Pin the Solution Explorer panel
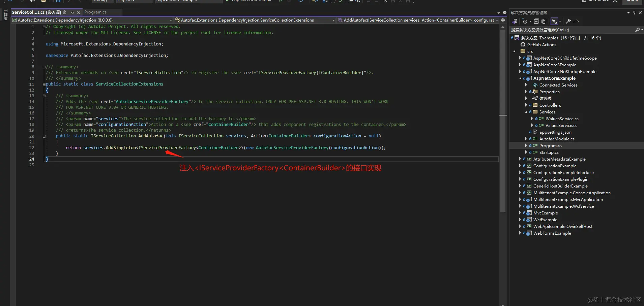 coord(634,12)
